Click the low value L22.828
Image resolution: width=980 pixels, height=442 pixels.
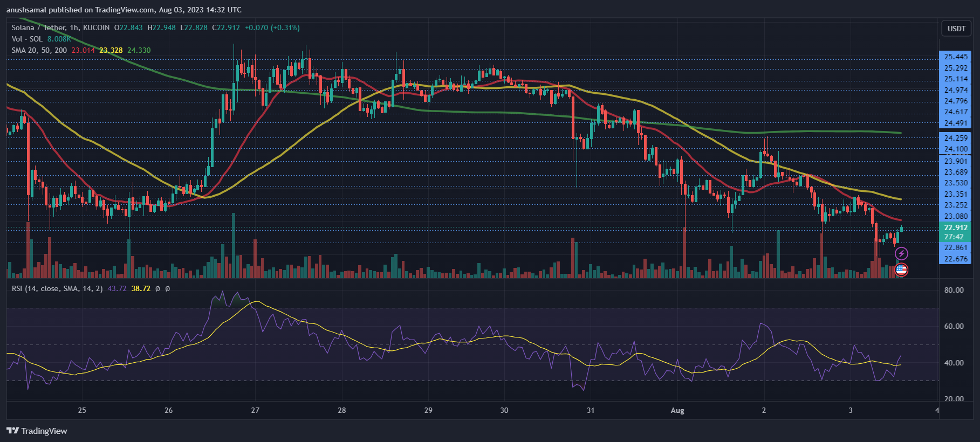click(194, 27)
